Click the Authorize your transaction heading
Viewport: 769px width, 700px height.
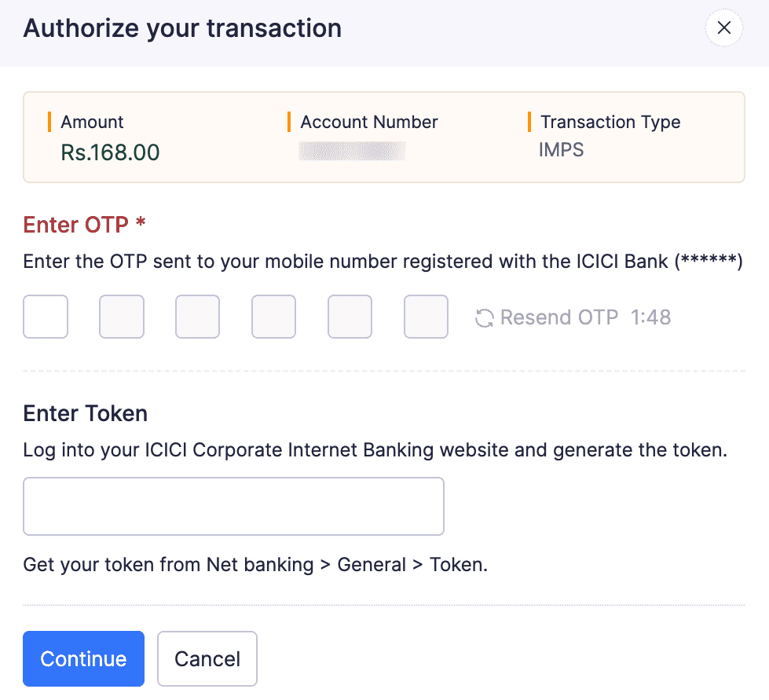tap(183, 28)
